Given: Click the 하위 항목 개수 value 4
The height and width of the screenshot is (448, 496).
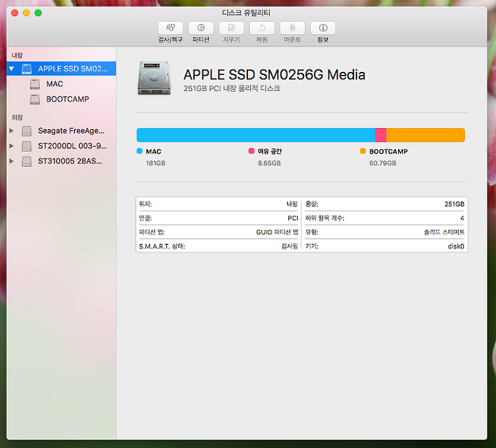Looking at the screenshot, I should point(462,218).
